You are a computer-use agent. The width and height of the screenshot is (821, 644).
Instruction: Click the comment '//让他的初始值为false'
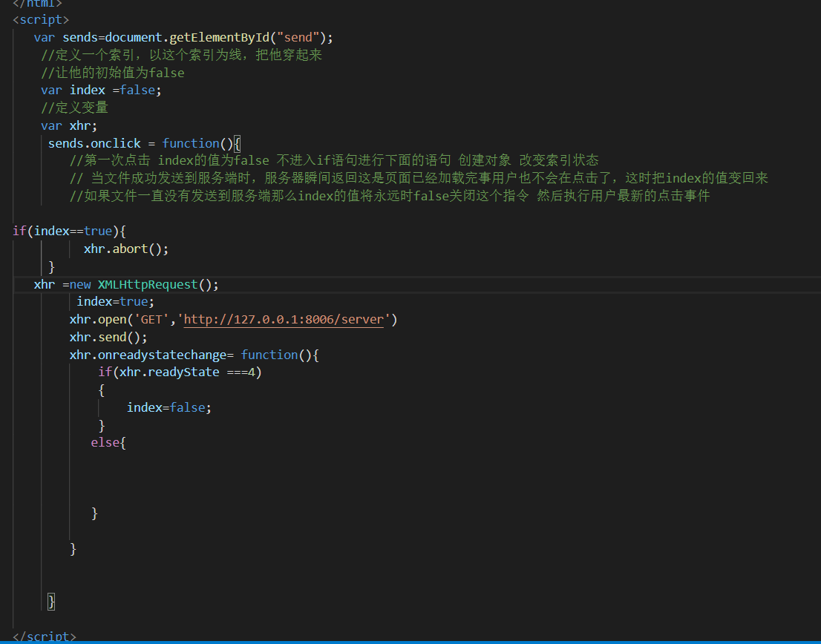coord(113,73)
